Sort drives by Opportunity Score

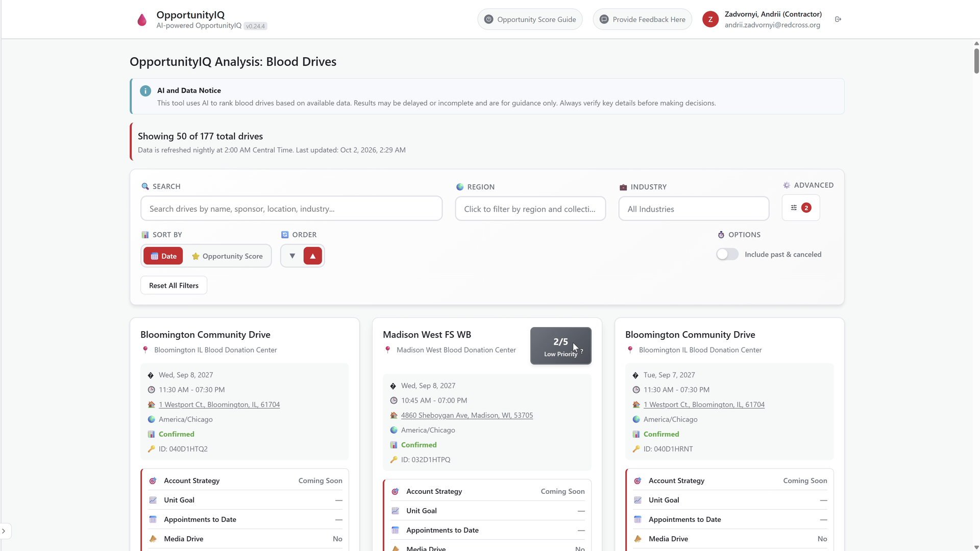point(227,256)
